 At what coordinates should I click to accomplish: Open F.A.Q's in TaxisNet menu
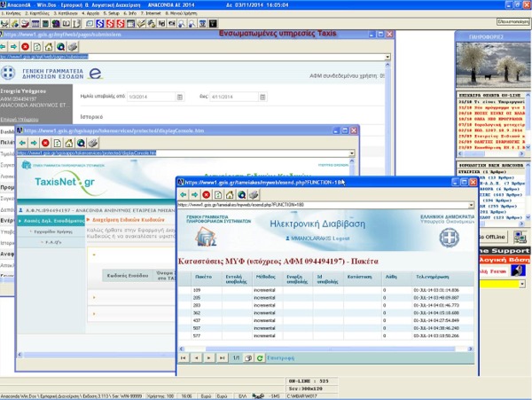53,242
